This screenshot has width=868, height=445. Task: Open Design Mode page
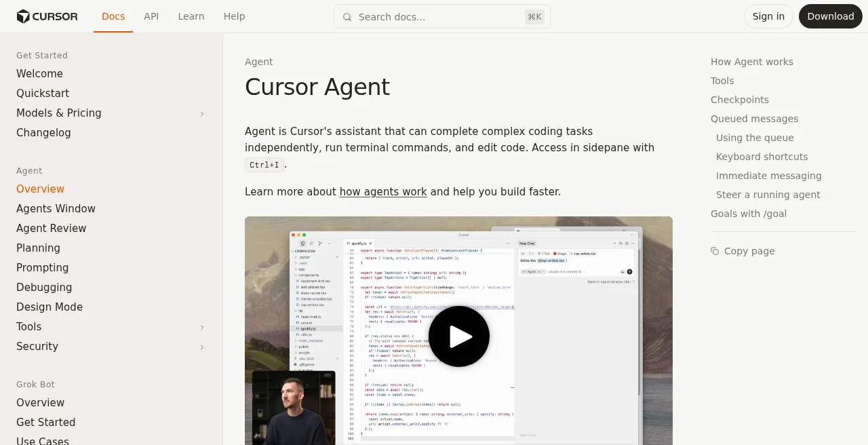tap(50, 307)
